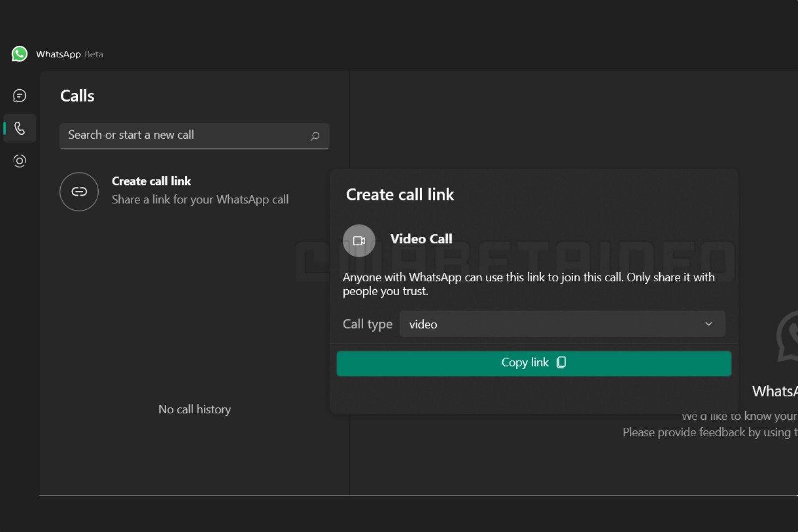
Task: Focus the Search or start a new call field
Action: 195,136
